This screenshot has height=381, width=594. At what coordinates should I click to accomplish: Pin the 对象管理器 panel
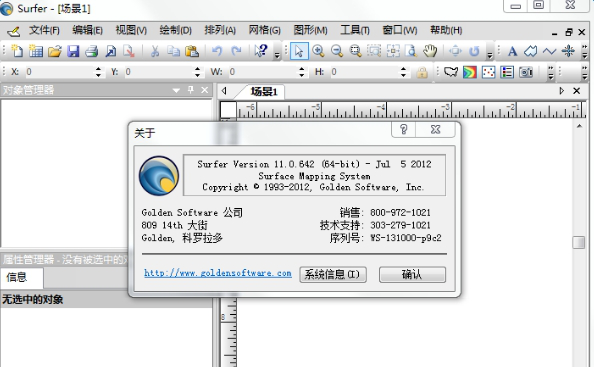[x=191, y=90]
